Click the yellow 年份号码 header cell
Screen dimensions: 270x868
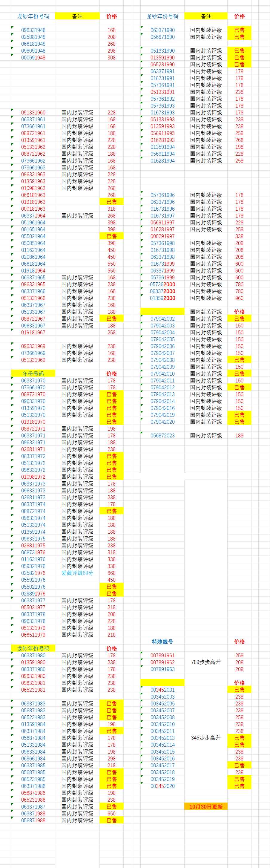(33, 374)
